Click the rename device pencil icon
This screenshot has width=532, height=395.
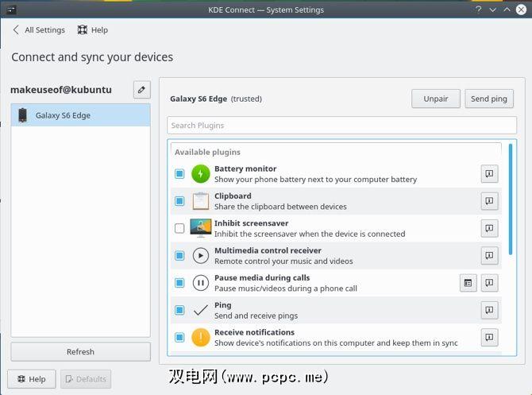(x=141, y=90)
